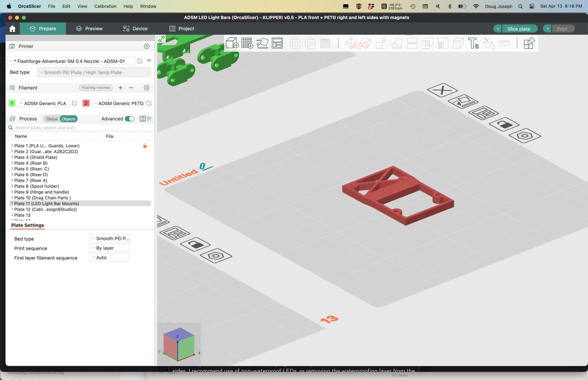Click the plate 11 remove X icon
Image resolution: width=588 pixels, height=380 pixels.
click(x=442, y=90)
